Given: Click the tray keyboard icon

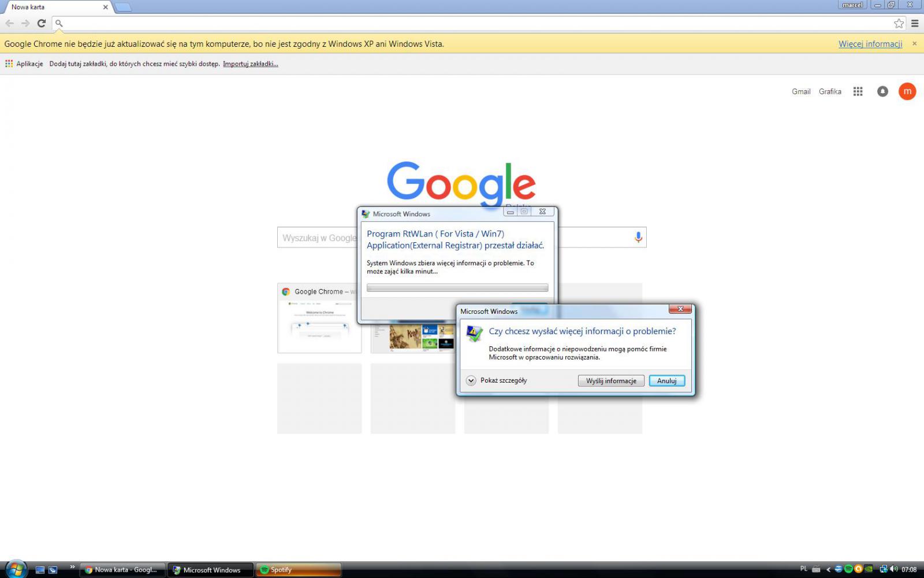Looking at the screenshot, I should [x=816, y=569].
